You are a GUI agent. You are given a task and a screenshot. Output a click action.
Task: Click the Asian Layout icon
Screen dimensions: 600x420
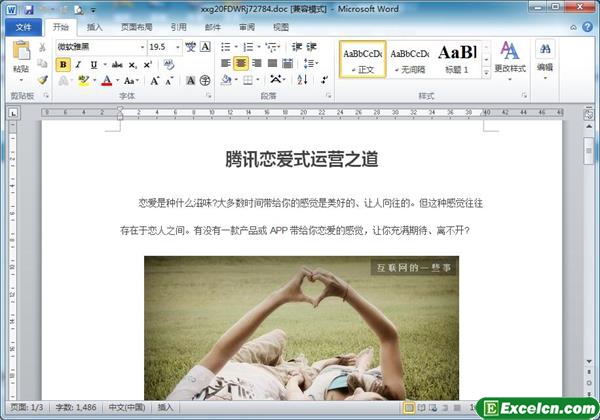pos(276,80)
